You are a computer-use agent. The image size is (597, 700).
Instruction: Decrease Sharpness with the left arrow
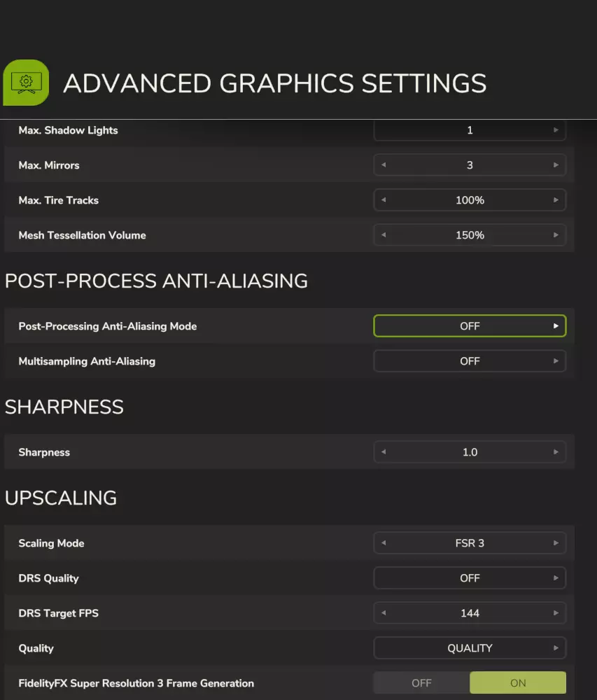coord(383,452)
